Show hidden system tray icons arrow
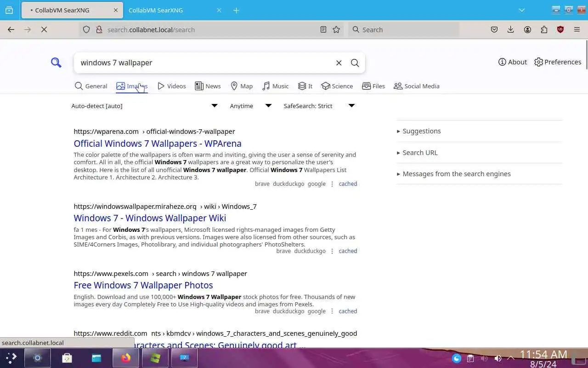The image size is (588, 368). click(511, 358)
